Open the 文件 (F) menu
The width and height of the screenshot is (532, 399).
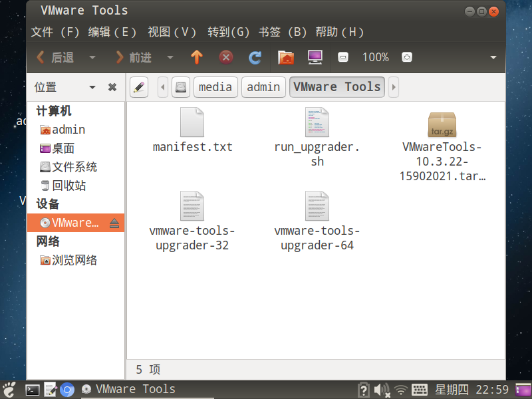click(55, 32)
